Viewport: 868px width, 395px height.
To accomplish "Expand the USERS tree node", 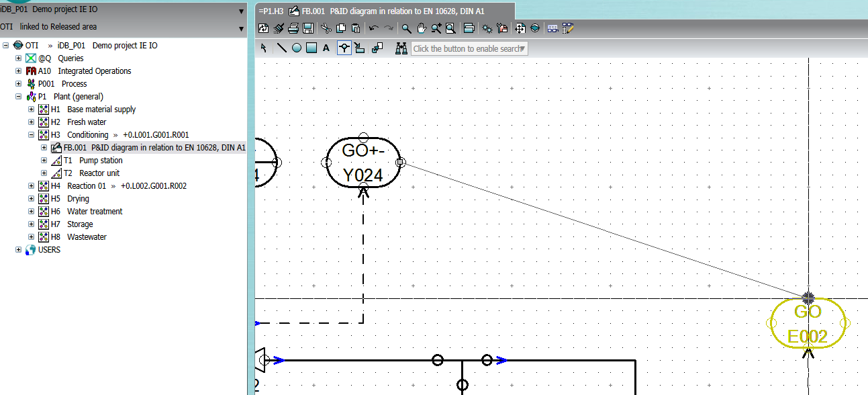I will pos(19,250).
